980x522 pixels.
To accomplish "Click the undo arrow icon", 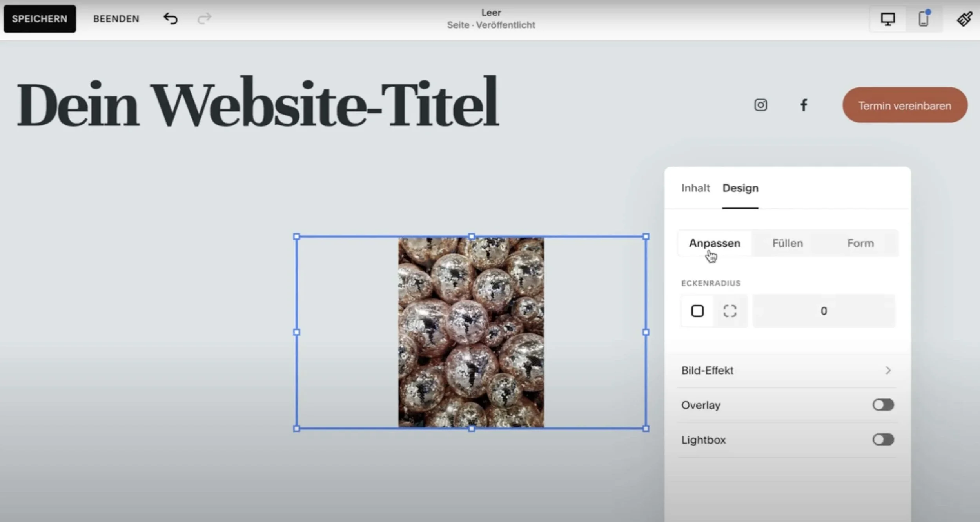I will (171, 18).
